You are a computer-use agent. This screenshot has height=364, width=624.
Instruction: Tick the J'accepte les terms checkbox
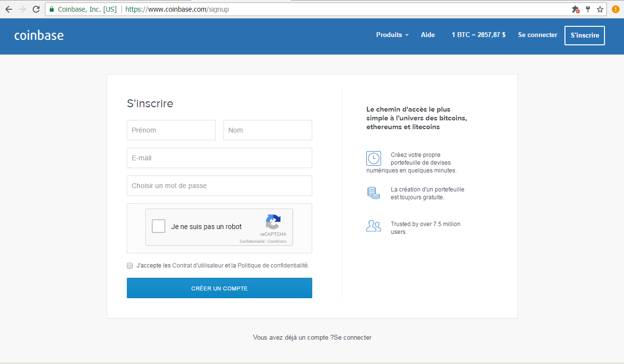point(130,266)
